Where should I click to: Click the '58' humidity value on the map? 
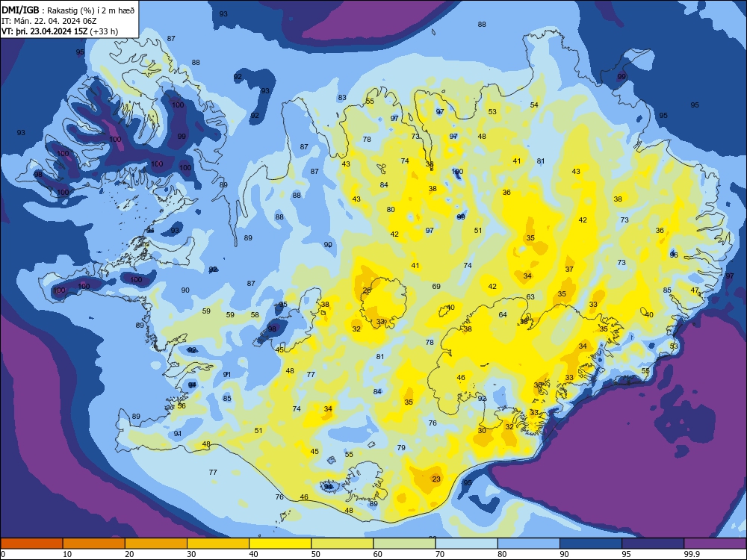255,315
